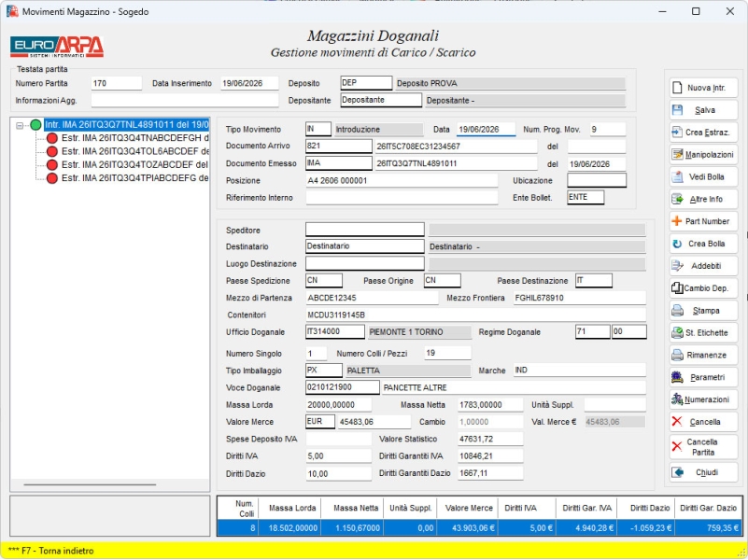Image resolution: width=748 pixels, height=560 pixels.
Task: Click the Mezzo di Partenza field
Action: click(372, 298)
